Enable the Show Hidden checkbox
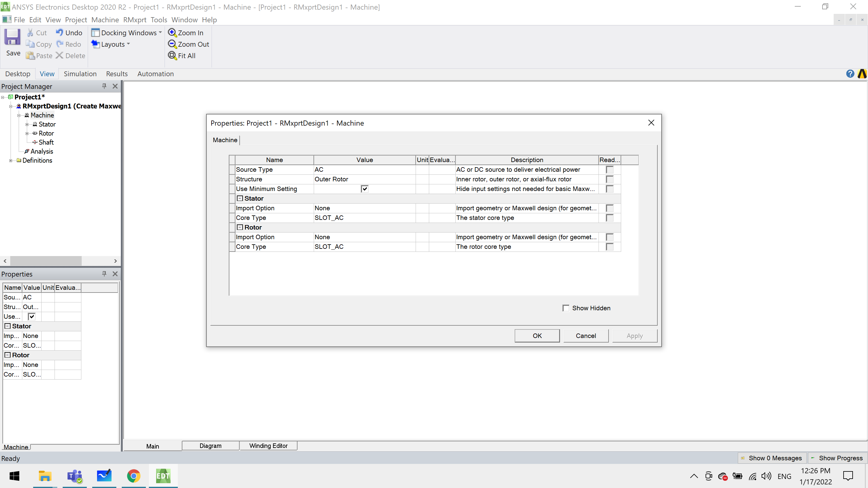The width and height of the screenshot is (868, 488). coord(566,308)
